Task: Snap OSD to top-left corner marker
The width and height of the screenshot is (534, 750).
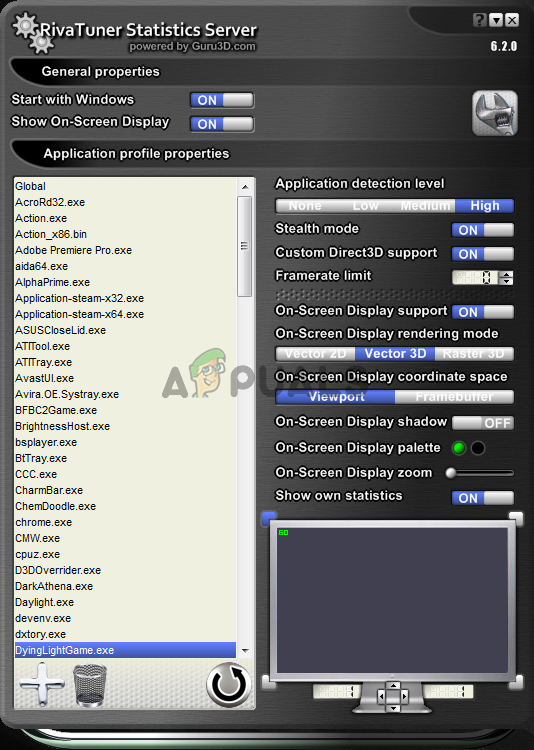Action: point(269,518)
